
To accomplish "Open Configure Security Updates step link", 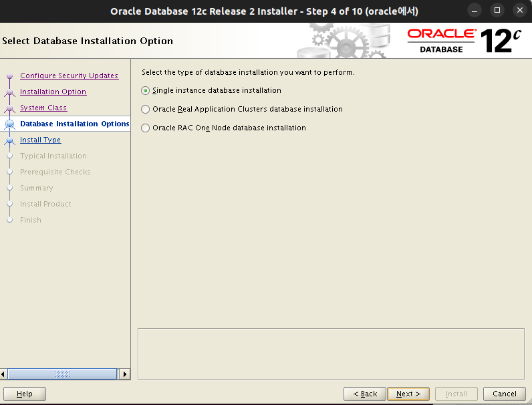I will (70, 76).
